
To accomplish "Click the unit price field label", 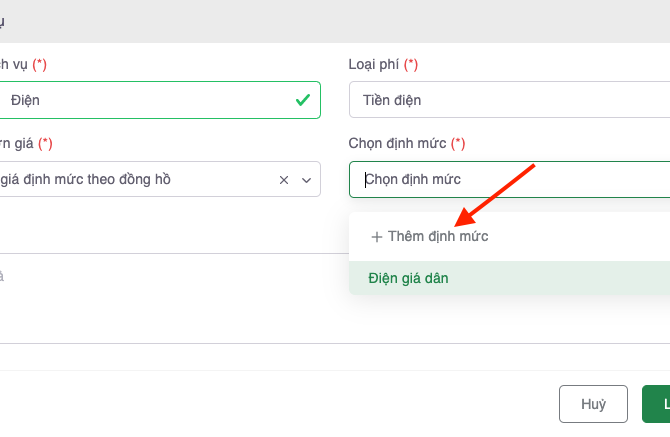I will 15,144.
